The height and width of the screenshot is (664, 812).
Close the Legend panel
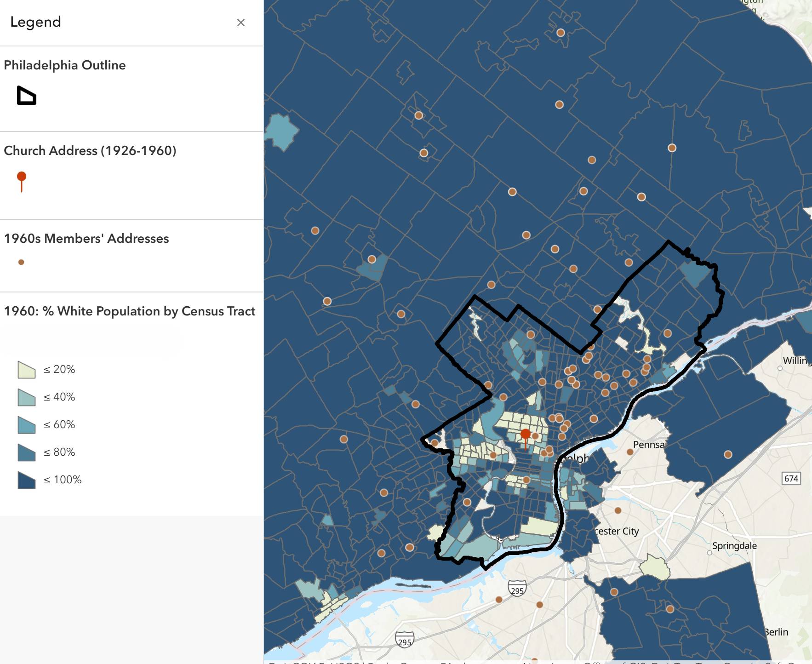point(240,23)
